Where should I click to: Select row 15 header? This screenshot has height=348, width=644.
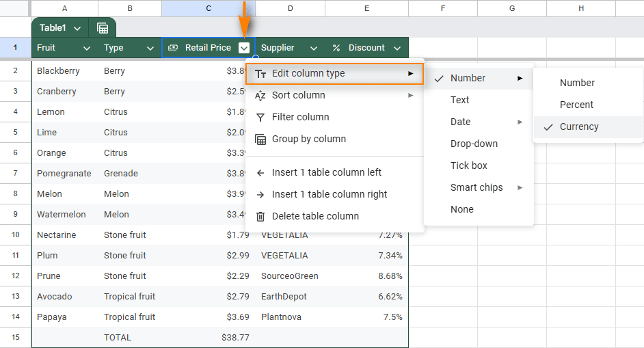tap(15, 337)
